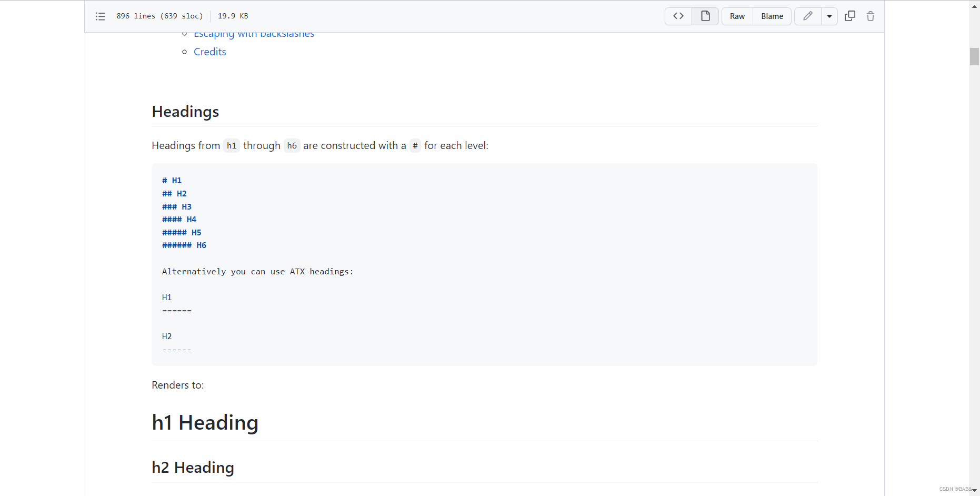Click the vertical scrollbar thumb

tap(974, 56)
